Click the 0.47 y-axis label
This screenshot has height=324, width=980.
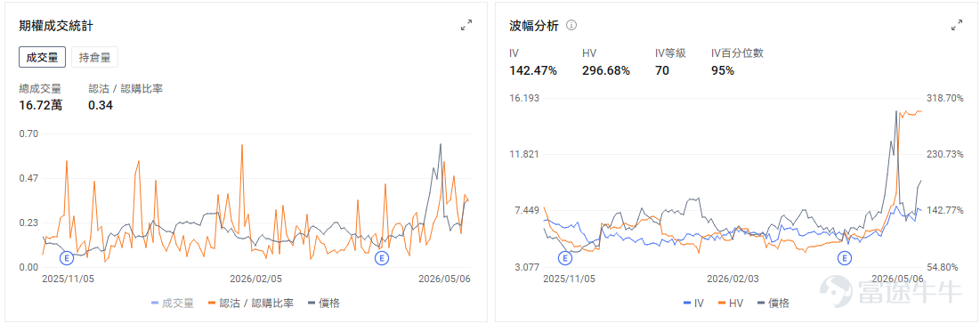pyautogui.click(x=28, y=178)
